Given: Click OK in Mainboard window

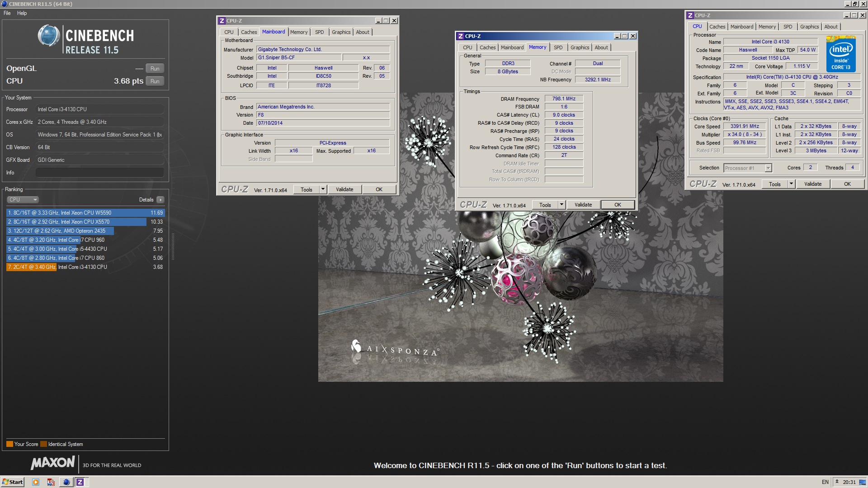Looking at the screenshot, I should click(379, 189).
